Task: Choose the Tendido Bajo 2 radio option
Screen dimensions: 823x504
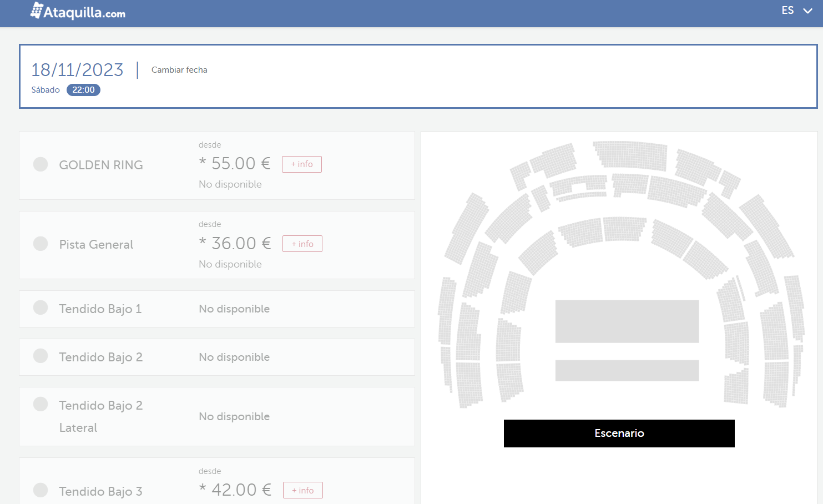Action: click(x=41, y=356)
